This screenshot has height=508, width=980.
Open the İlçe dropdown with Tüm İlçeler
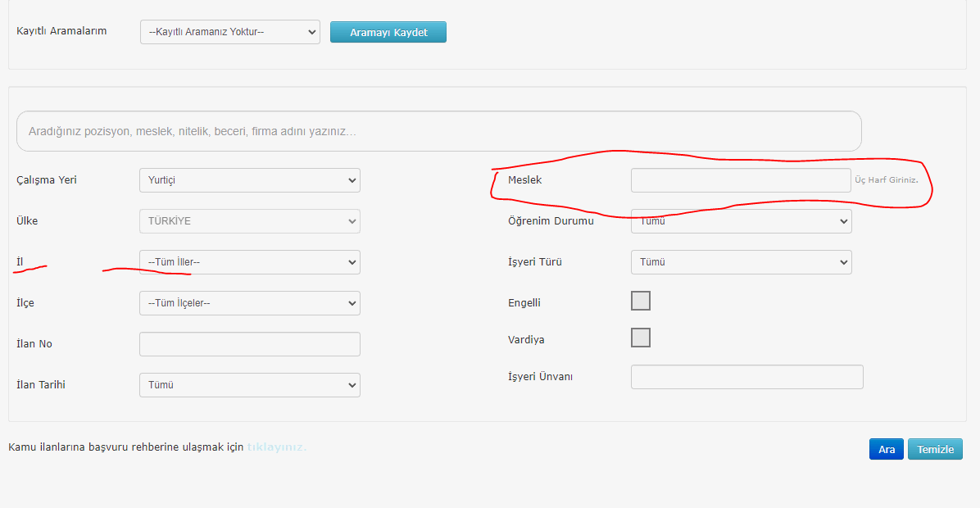coord(249,303)
